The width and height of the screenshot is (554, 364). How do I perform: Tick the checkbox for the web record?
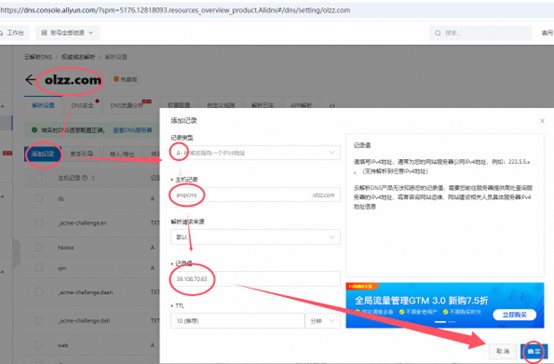39,345
